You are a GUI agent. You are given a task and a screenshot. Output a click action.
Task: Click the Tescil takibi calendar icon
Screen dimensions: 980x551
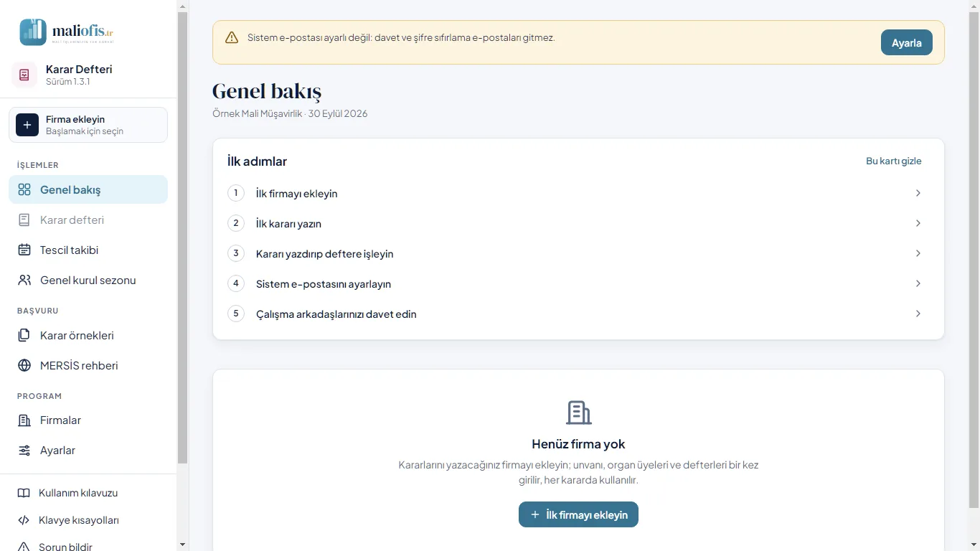coord(24,250)
